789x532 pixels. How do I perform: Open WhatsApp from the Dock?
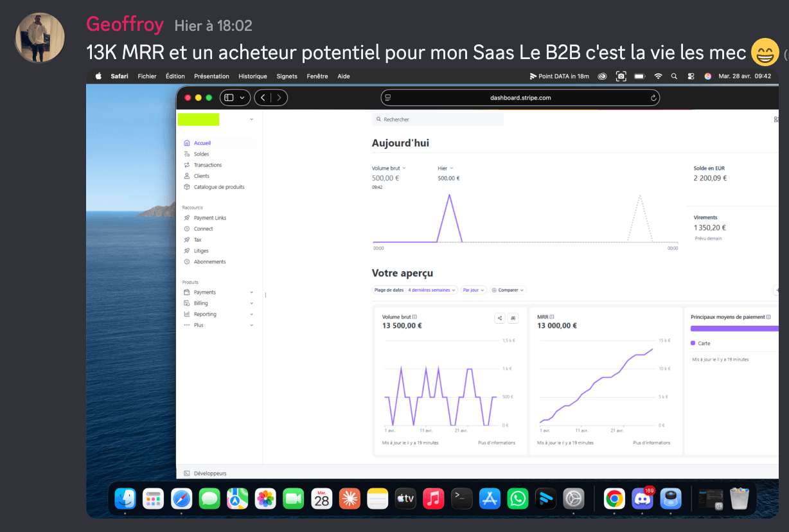click(x=518, y=498)
